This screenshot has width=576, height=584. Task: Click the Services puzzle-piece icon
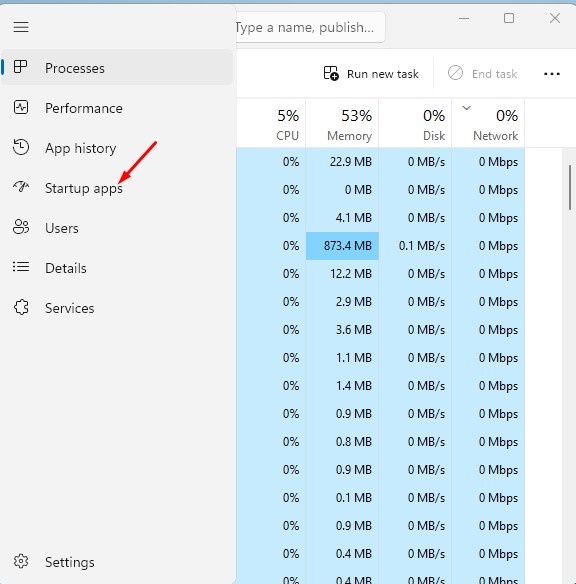(x=21, y=307)
